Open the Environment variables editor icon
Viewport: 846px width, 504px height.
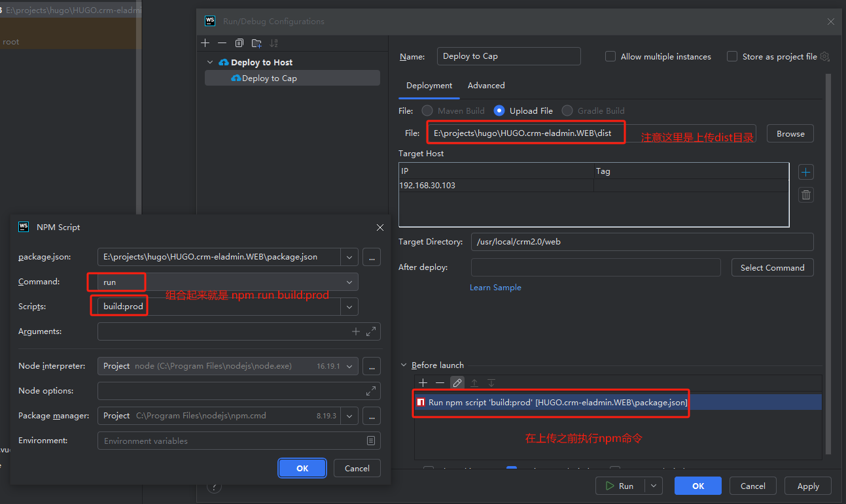point(371,441)
